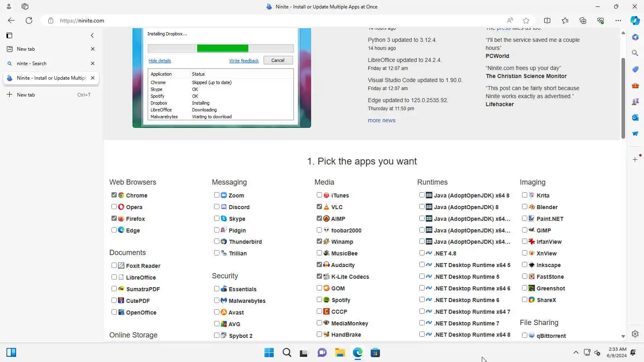The image size is (644, 362).
Task: Uncheck the Firefox checkbox
Action: 114,218
